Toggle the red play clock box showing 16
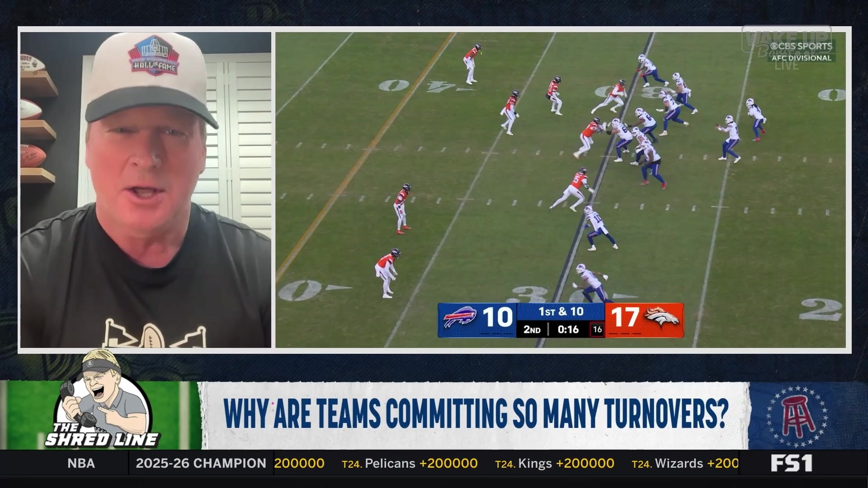 point(597,330)
